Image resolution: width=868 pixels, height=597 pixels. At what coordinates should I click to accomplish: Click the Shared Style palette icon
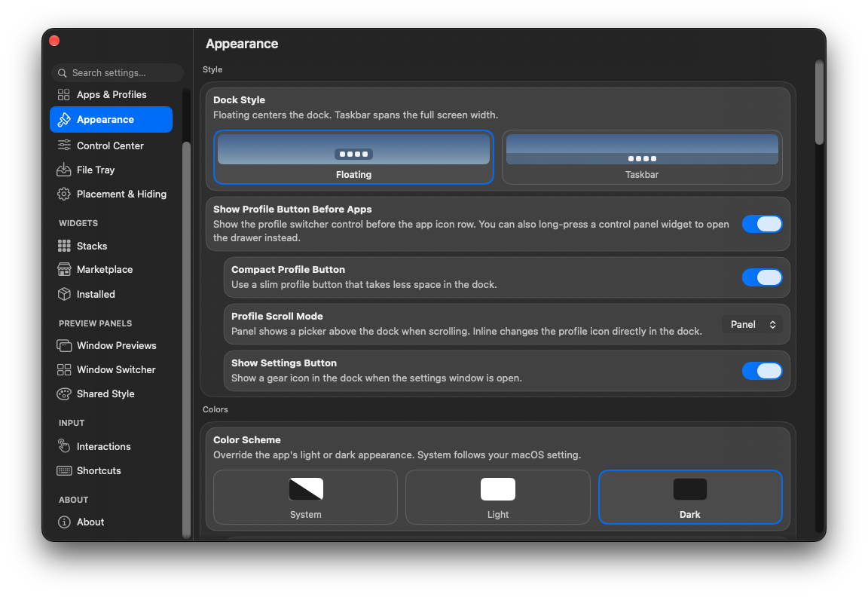coord(63,393)
